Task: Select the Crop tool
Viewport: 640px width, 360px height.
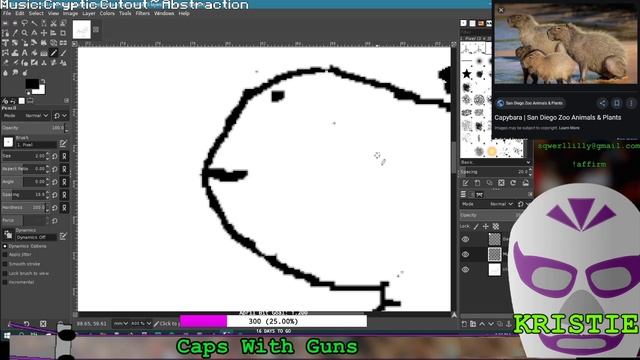Action: coord(63,33)
